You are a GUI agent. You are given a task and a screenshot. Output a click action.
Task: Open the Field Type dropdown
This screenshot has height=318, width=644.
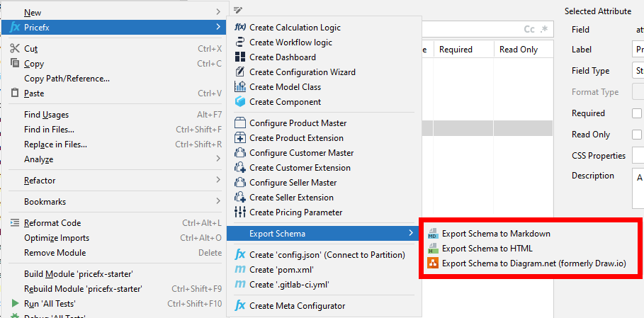point(638,71)
